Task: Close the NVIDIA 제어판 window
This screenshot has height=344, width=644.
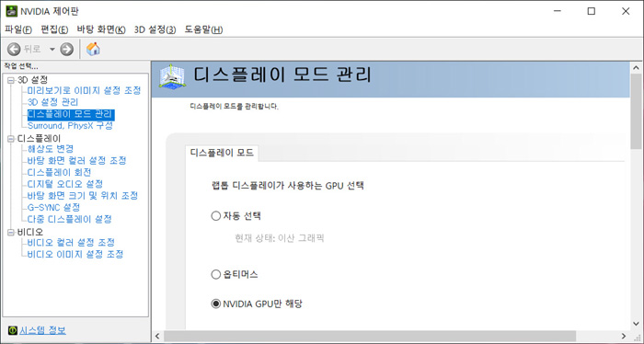Action: click(626, 11)
